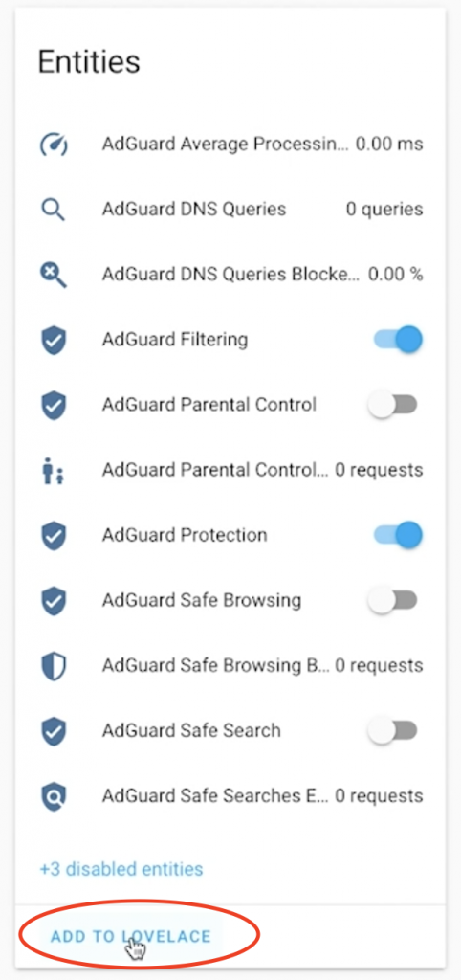The image size is (461, 980).
Task: Click the magnifier-X icon for Queries Blocked
Action: click(x=54, y=275)
